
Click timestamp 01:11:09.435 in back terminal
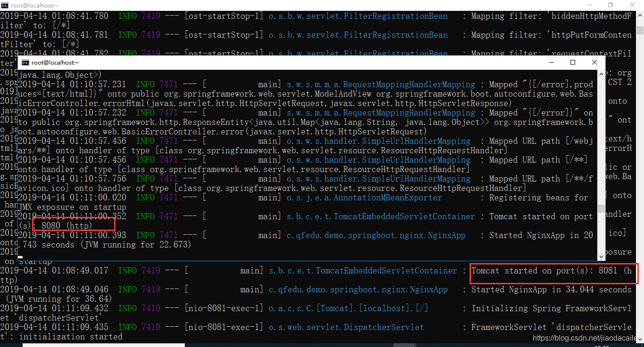(x=80, y=327)
